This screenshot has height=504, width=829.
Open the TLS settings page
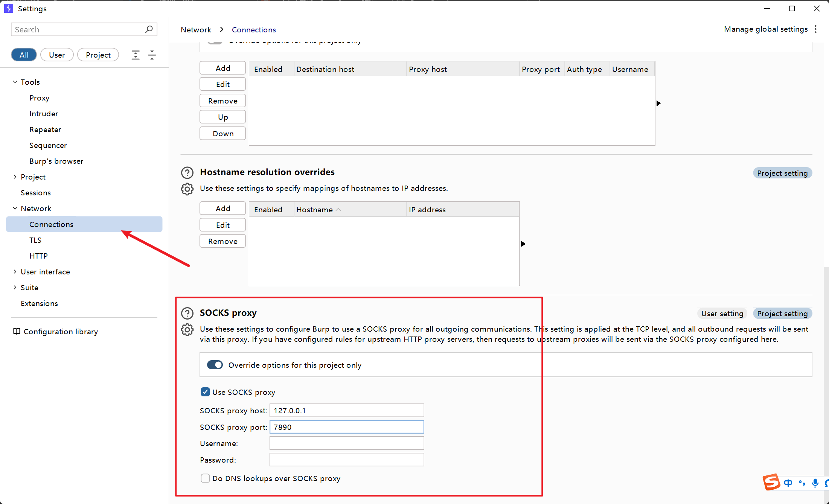coord(35,240)
